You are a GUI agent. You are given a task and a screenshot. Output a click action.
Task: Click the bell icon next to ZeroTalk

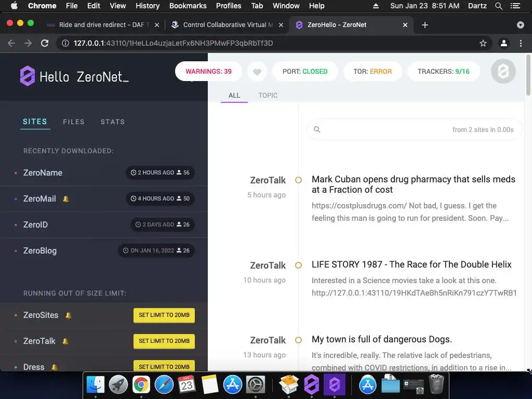[65, 341]
